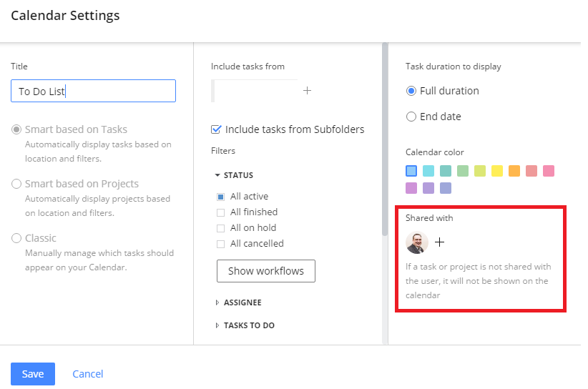The image size is (588, 389).
Task: Cancel the calendar settings dialog
Action: pos(88,374)
